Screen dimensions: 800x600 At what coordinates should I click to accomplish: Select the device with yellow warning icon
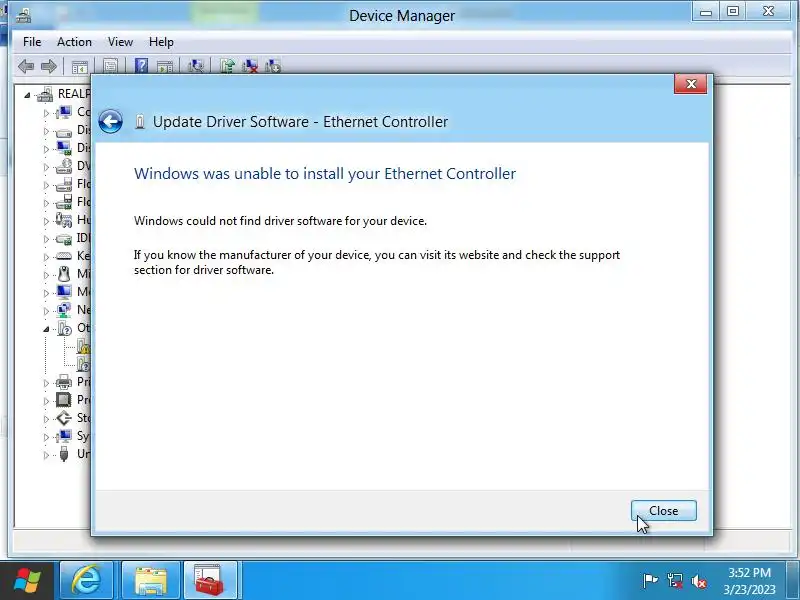click(x=83, y=346)
